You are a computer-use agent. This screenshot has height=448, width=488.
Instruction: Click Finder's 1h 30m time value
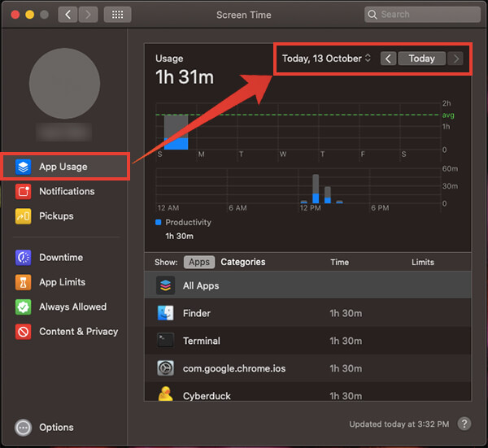pyautogui.click(x=346, y=313)
